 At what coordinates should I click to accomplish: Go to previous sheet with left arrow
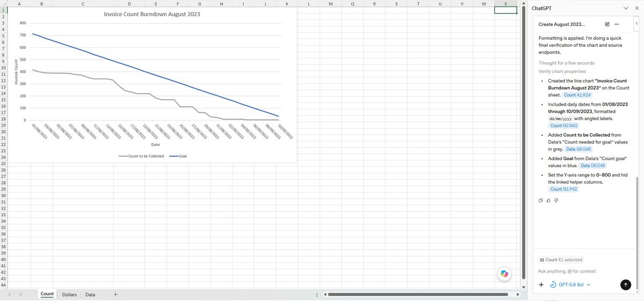(9, 295)
